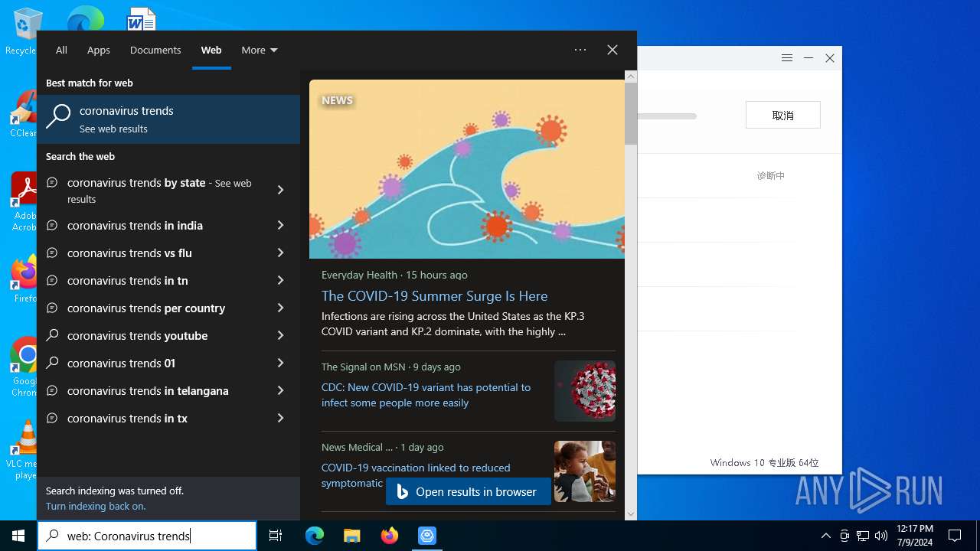The height and width of the screenshot is (551, 980).
Task: Click hamburger menu in diagnostic window
Action: 786,58
